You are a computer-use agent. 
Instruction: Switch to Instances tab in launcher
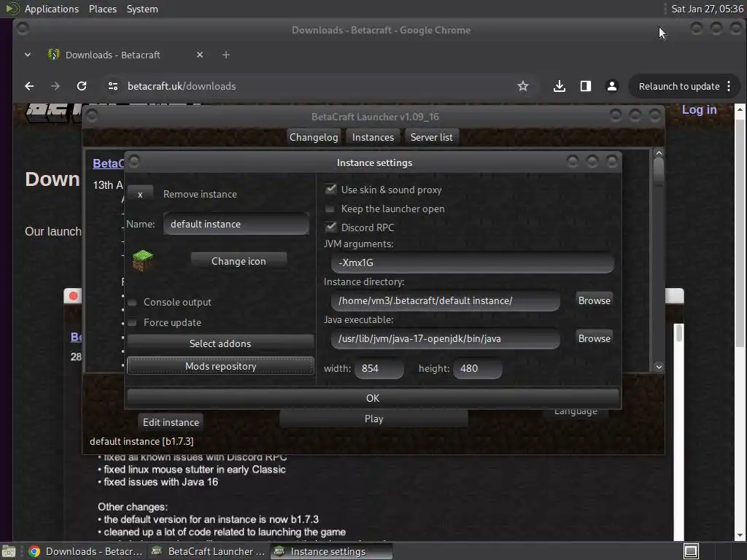tap(373, 138)
